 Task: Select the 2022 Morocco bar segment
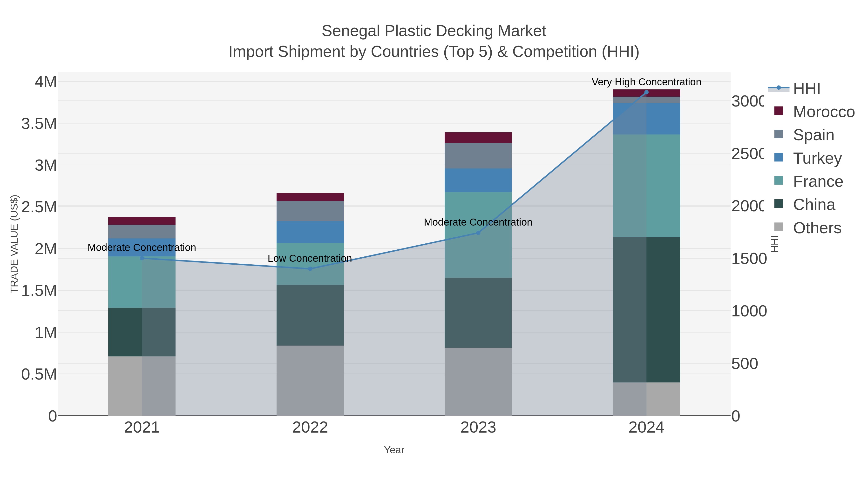[310, 197]
